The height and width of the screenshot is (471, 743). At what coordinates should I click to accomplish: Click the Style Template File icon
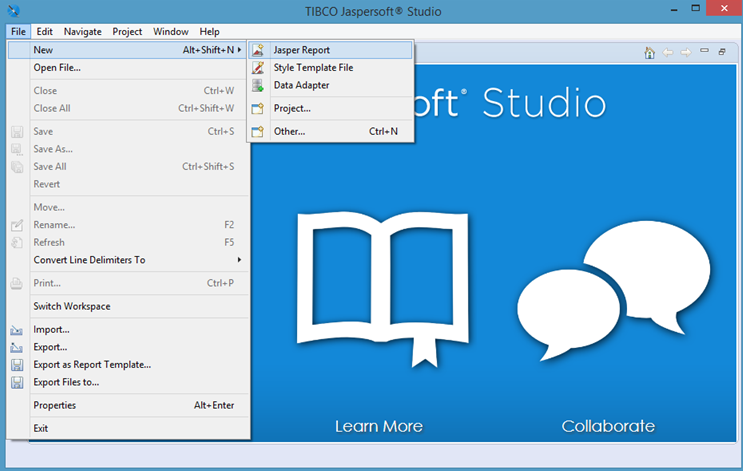click(x=257, y=67)
